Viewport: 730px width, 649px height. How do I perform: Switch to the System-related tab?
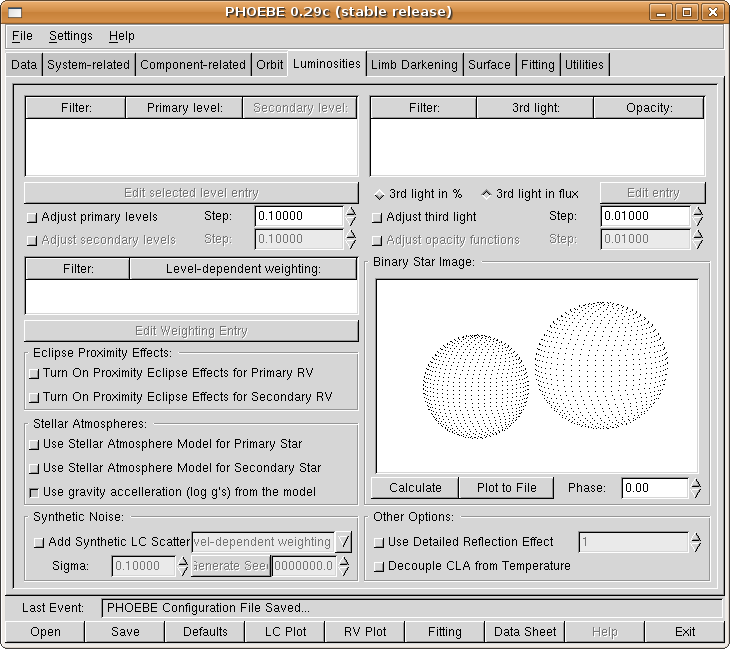click(88, 64)
